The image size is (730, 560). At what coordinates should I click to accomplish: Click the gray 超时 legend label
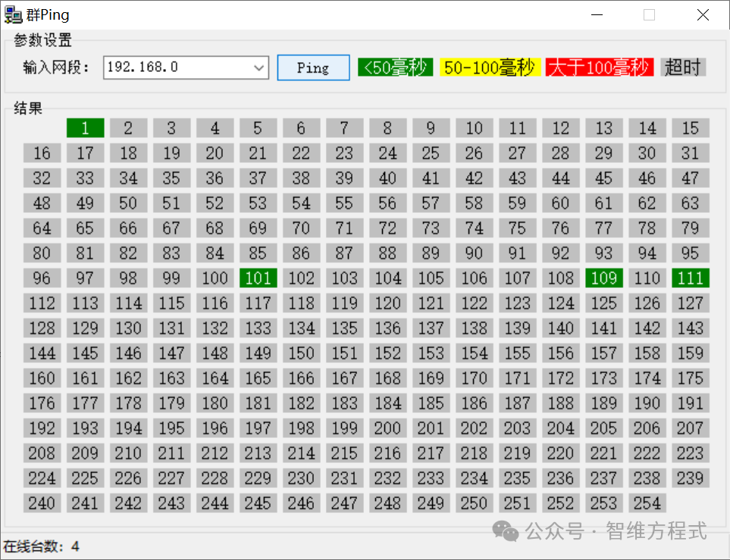click(x=682, y=67)
